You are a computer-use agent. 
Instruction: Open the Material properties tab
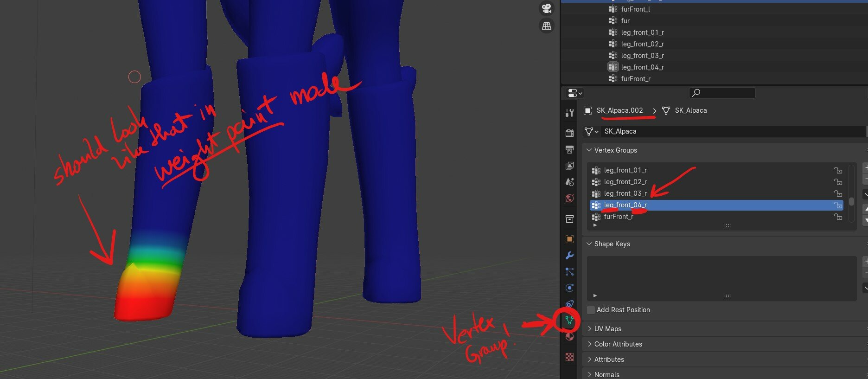[x=569, y=337]
